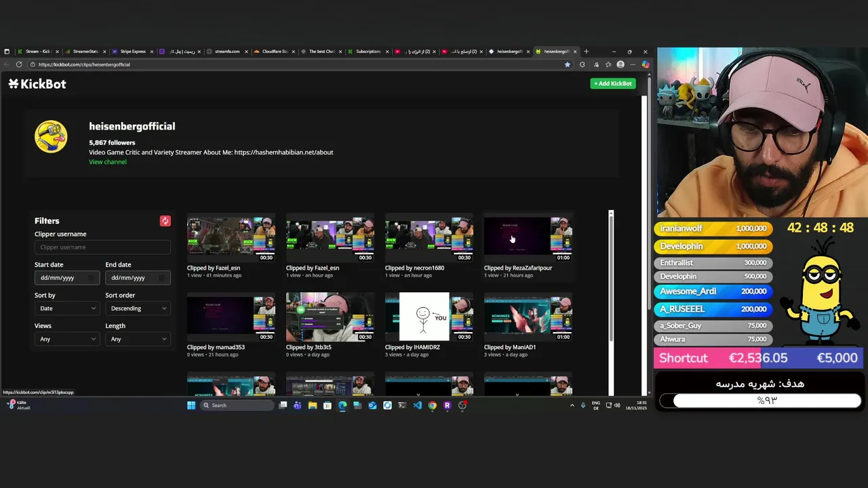The image size is (868, 488).
Task: Bookmark this page with star icon
Action: (567, 64)
